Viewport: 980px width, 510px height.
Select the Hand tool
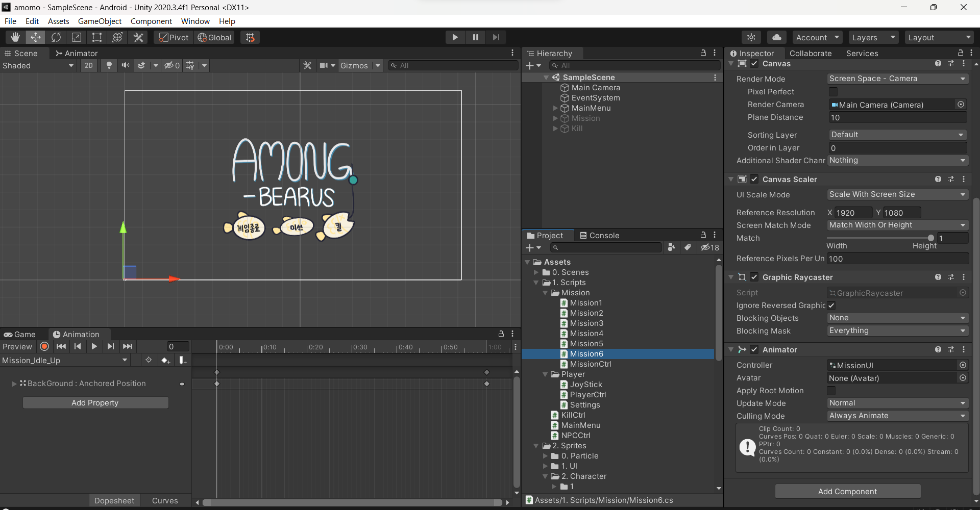click(x=15, y=37)
